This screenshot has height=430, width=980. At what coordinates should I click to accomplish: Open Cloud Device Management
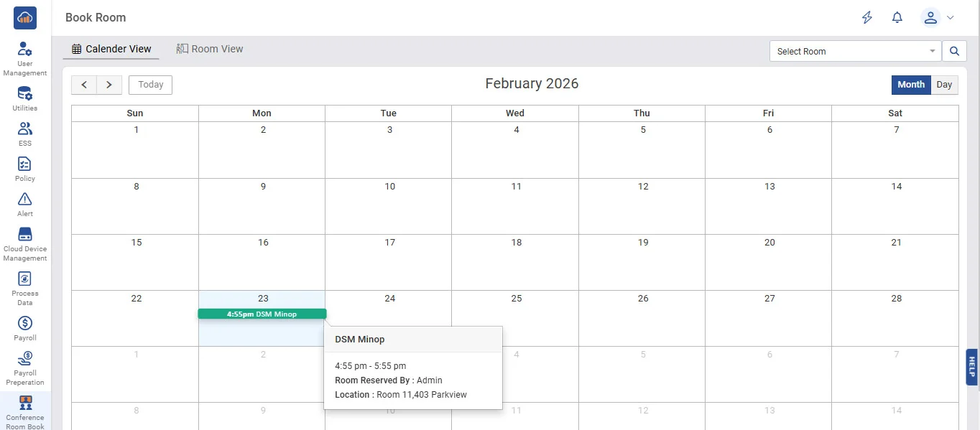25,243
